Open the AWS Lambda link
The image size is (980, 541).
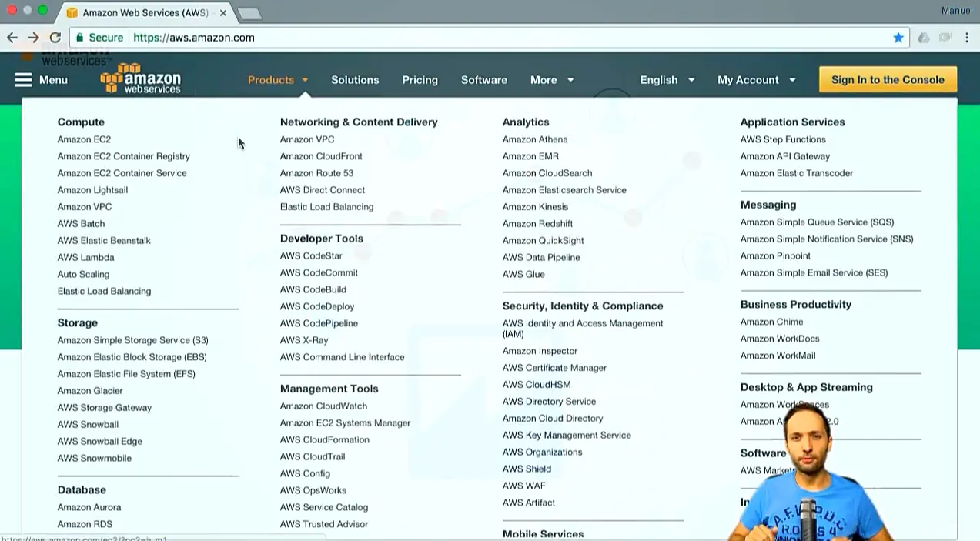pyautogui.click(x=85, y=258)
